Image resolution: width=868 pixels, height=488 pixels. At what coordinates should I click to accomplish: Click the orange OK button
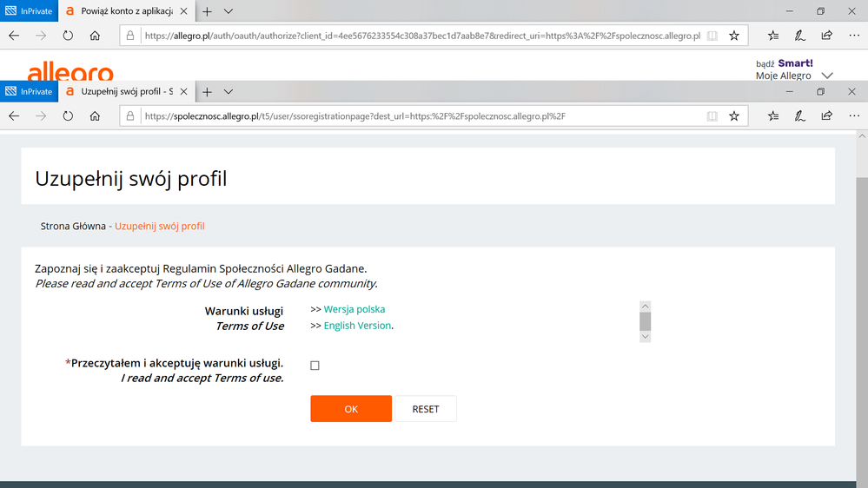click(351, 408)
